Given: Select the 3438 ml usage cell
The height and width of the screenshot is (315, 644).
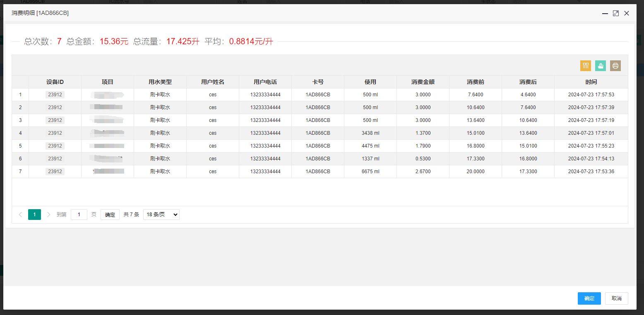Looking at the screenshot, I should 370,133.
